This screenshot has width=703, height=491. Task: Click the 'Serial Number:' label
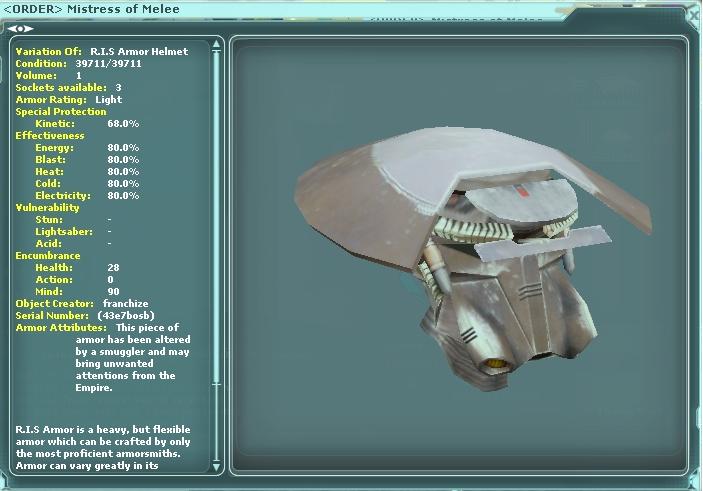coord(52,316)
